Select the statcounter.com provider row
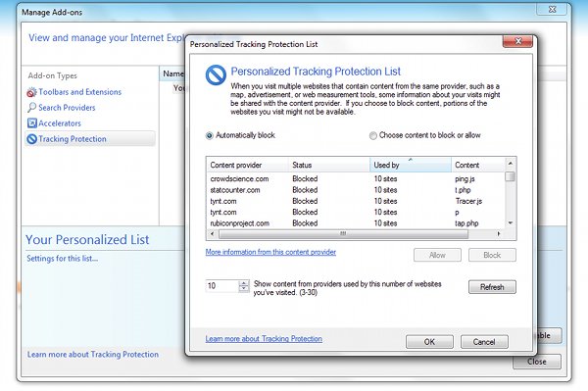Viewport: 588px width, 391px height. tap(356, 190)
